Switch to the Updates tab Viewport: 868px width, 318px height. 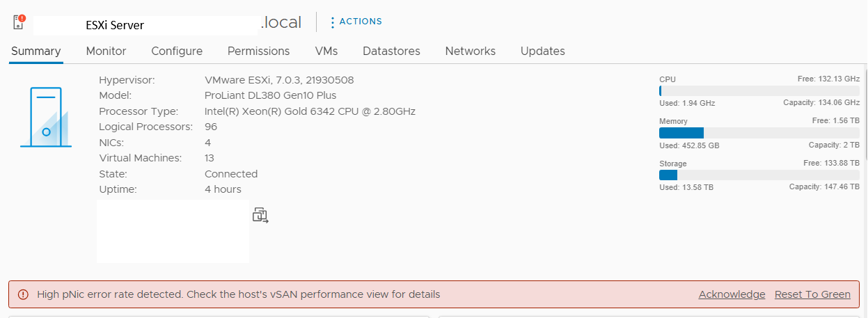pyautogui.click(x=543, y=51)
